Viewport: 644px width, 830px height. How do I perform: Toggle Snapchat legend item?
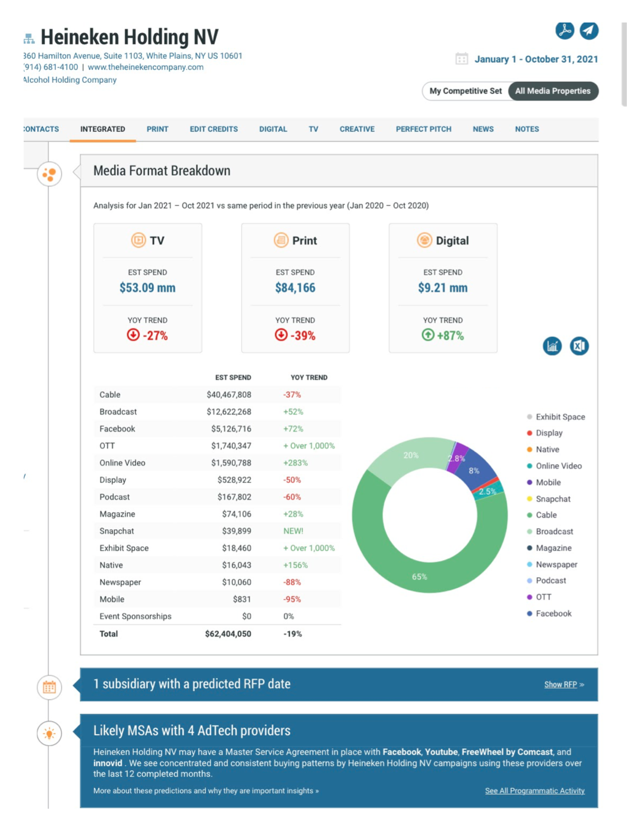coord(549,499)
